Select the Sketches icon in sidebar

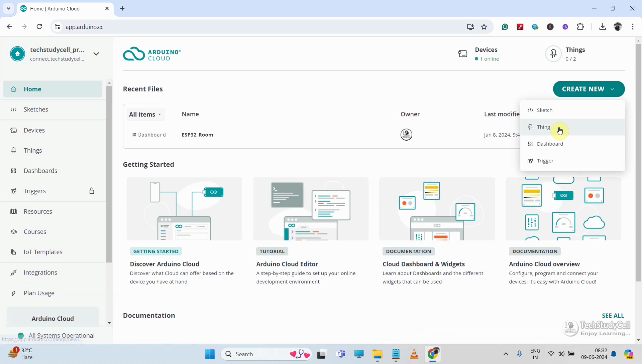tap(13, 109)
